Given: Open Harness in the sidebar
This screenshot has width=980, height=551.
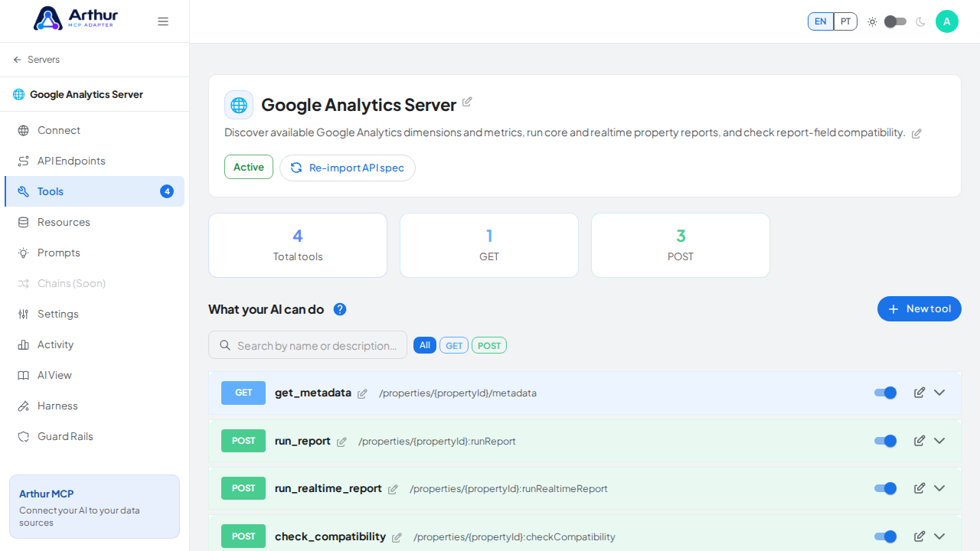Looking at the screenshot, I should (x=94, y=406).
